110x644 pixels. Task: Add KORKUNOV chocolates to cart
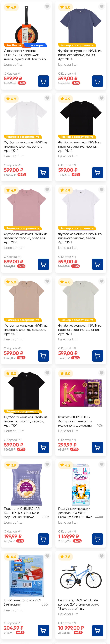[x=97, y=447]
